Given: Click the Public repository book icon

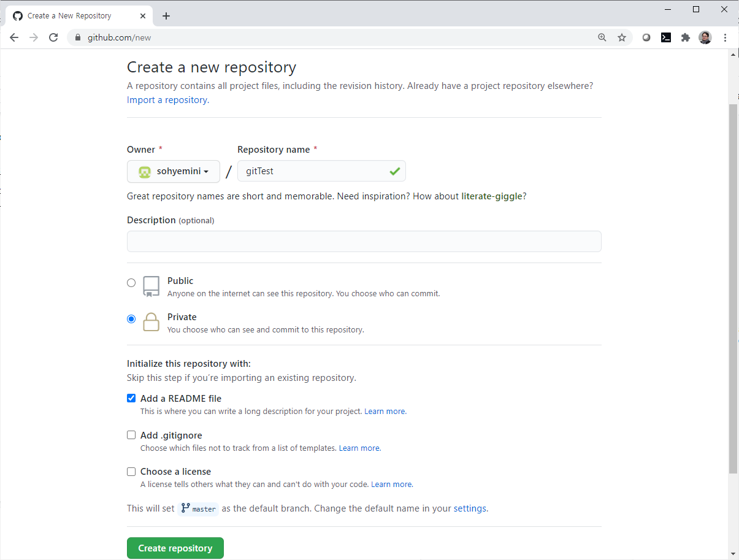Looking at the screenshot, I should (x=151, y=286).
